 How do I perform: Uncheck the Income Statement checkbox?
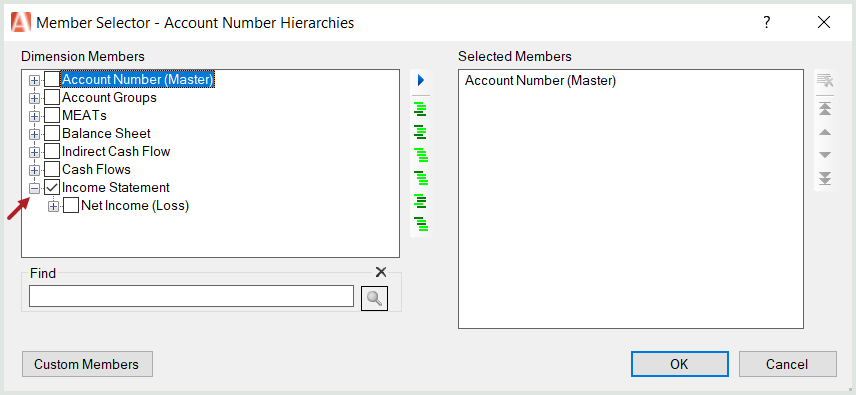(x=52, y=188)
